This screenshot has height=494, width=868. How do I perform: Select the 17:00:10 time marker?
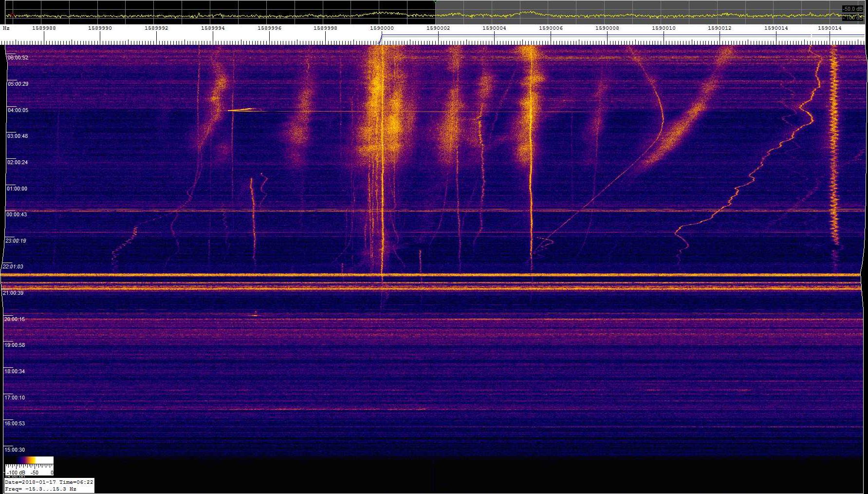14,398
